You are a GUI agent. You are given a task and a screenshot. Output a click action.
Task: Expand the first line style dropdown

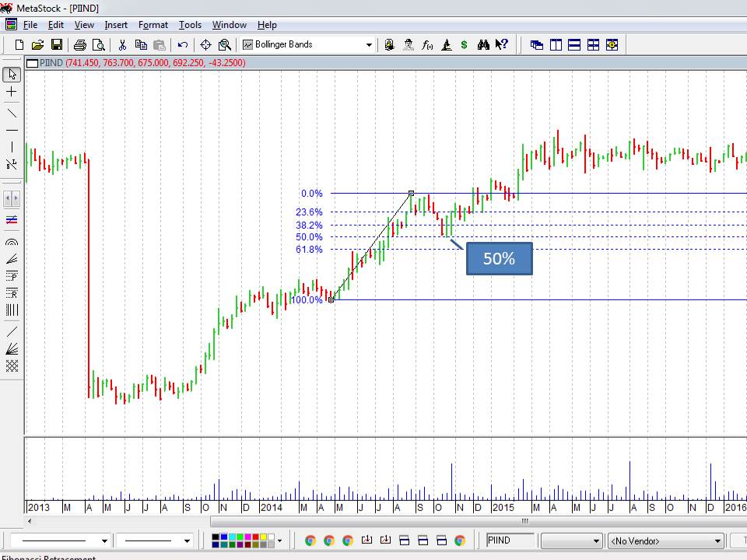[104, 541]
